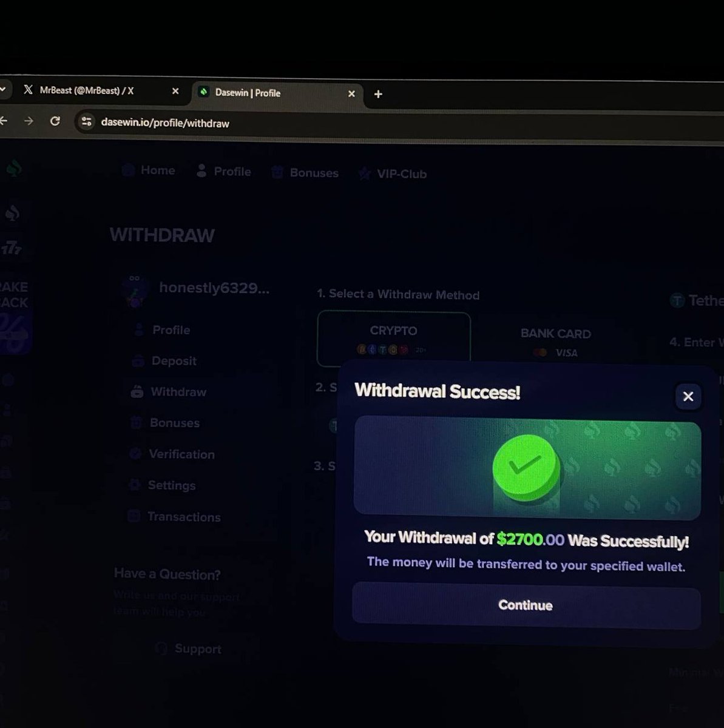The height and width of the screenshot is (728, 724).
Task: Click the Home icon in top nav
Action: pyautogui.click(x=128, y=170)
